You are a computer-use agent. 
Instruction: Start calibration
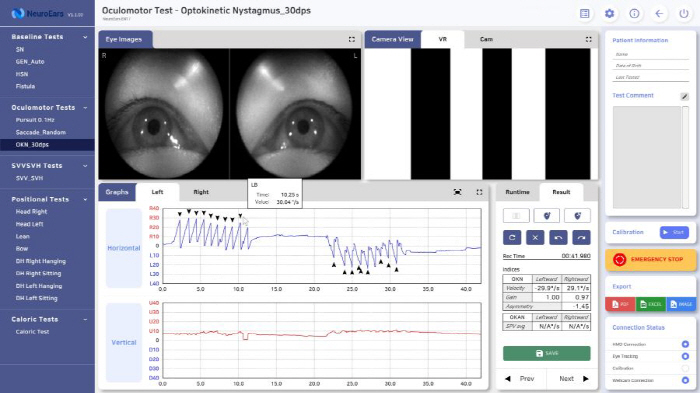tap(674, 232)
